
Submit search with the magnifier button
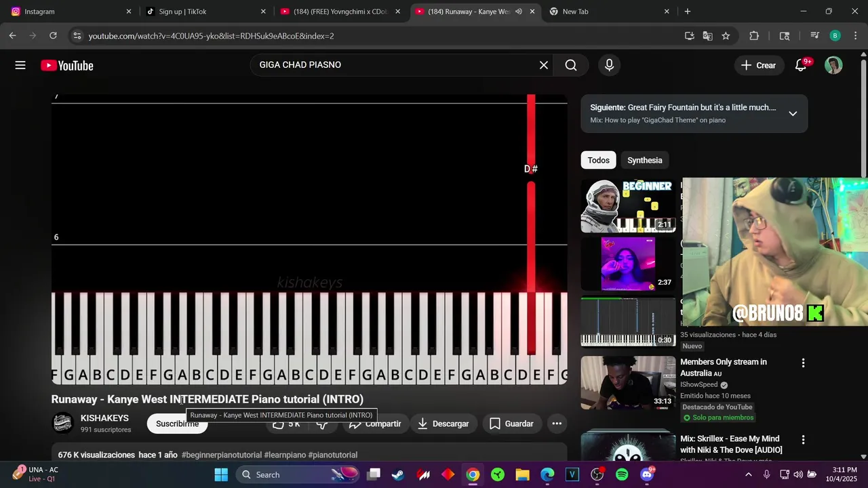[571, 65]
